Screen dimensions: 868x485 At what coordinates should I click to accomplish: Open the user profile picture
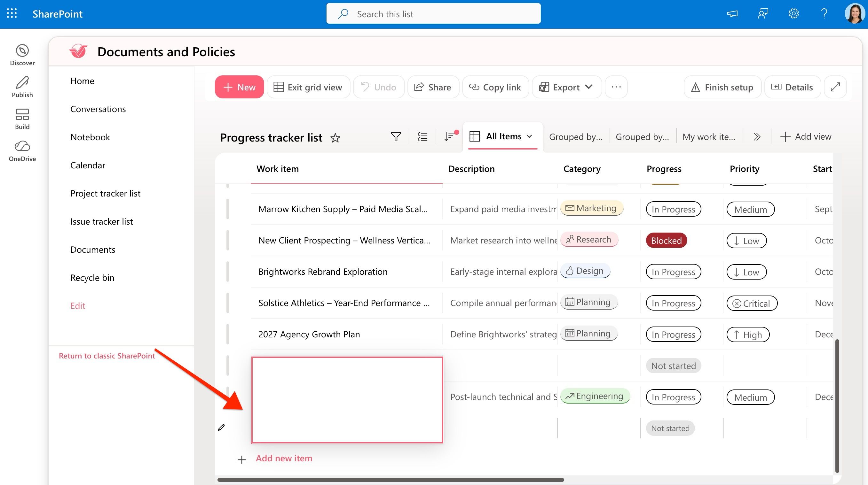click(x=854, y=14)
